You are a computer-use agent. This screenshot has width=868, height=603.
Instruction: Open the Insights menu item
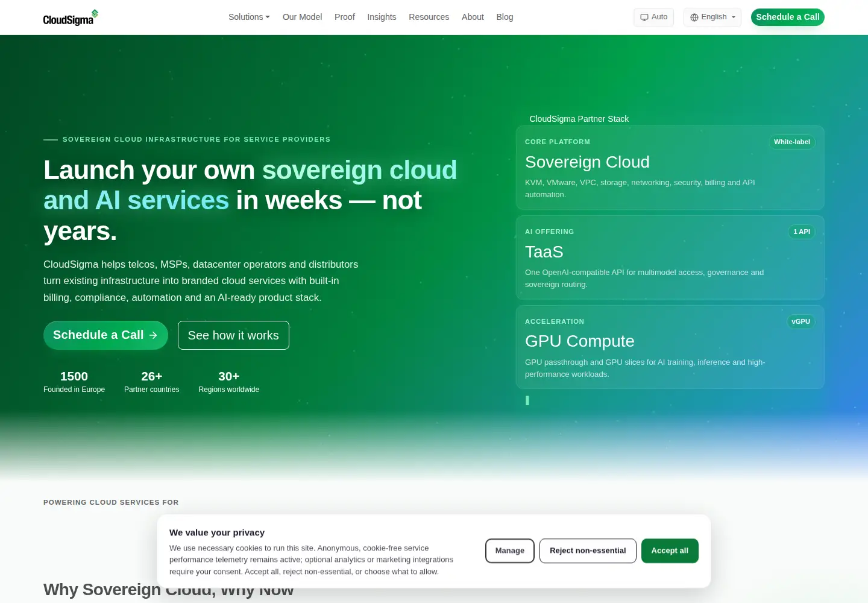coord(382,17)
